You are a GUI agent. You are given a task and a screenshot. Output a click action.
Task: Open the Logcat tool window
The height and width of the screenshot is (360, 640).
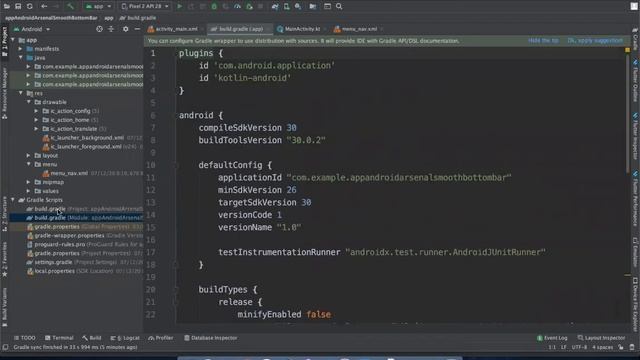pyautogui.click(x=125, y=338)
